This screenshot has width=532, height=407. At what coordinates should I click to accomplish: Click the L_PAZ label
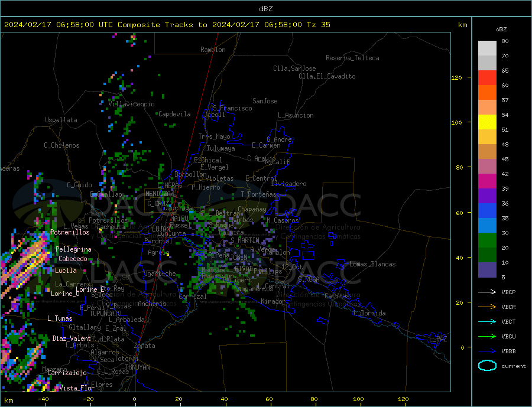point(438,339)
